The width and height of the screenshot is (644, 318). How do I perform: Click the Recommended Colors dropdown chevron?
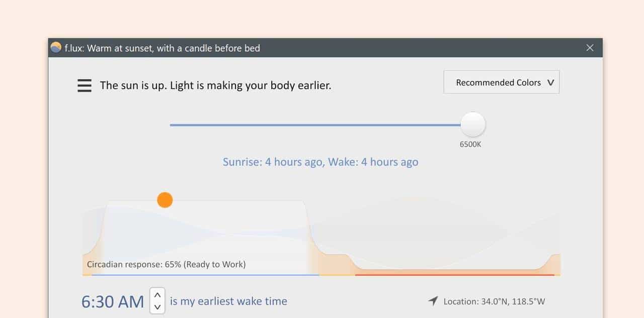click(x=550, y=83)
